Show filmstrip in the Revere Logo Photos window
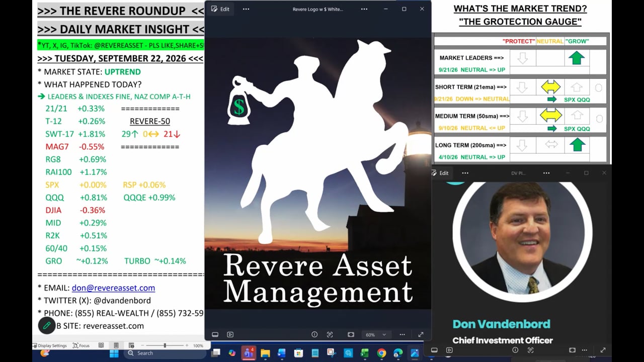Image resolution: width=644 pixels, height=362 pixels. click(x=215, y=334)
